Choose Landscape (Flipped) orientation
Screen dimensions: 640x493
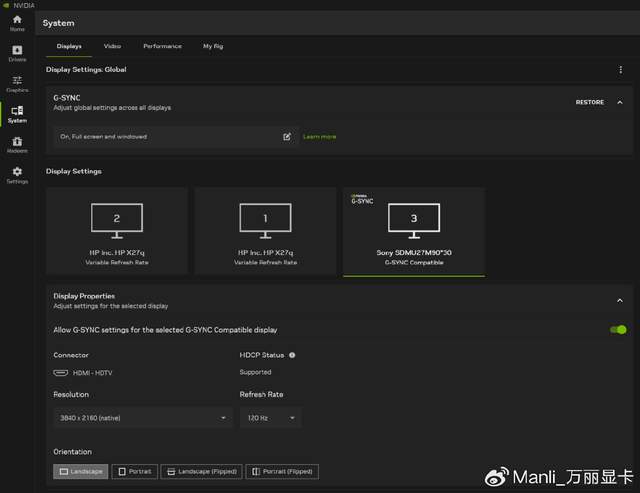202,471
